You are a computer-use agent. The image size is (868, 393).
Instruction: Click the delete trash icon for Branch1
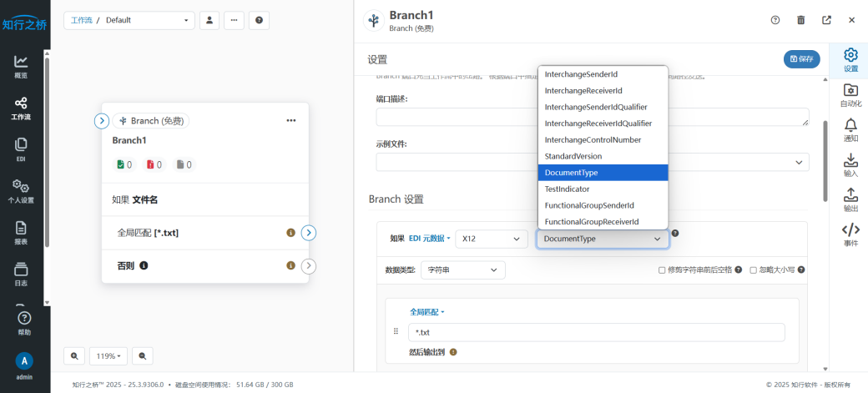pos(801,20)
